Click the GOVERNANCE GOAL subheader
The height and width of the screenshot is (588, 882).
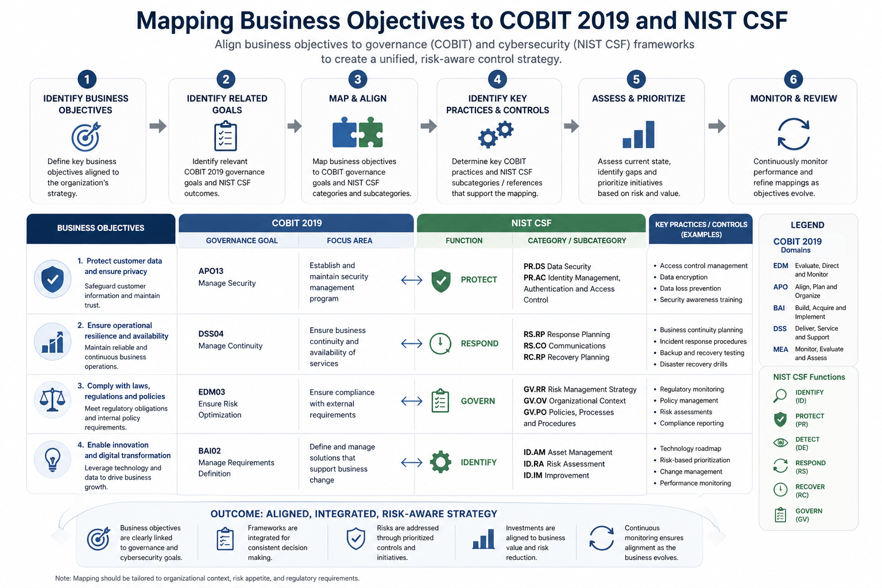pyautogui.click(x=242, y=241)
